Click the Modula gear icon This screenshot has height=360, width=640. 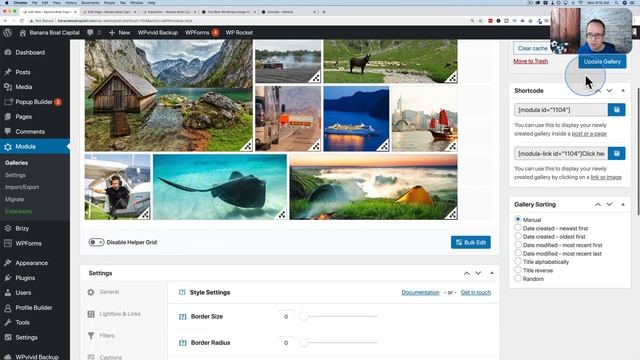click(8, 147)
